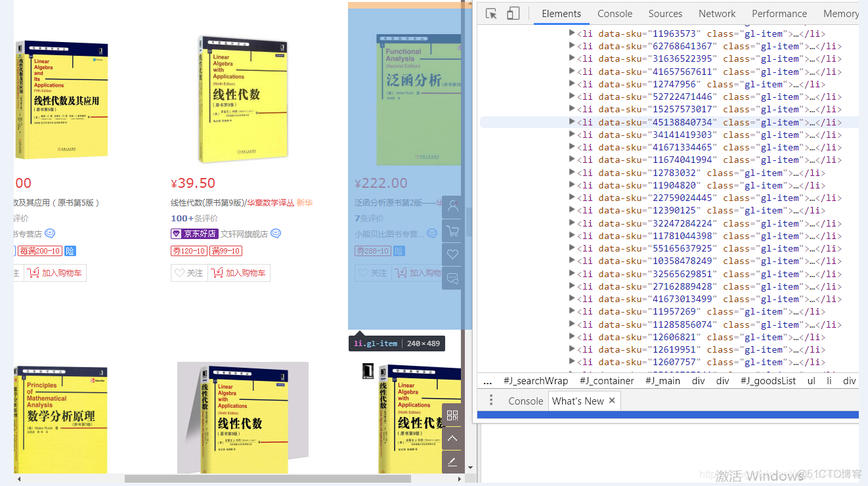Click the 京东好店 purple badge

[194, 234]
